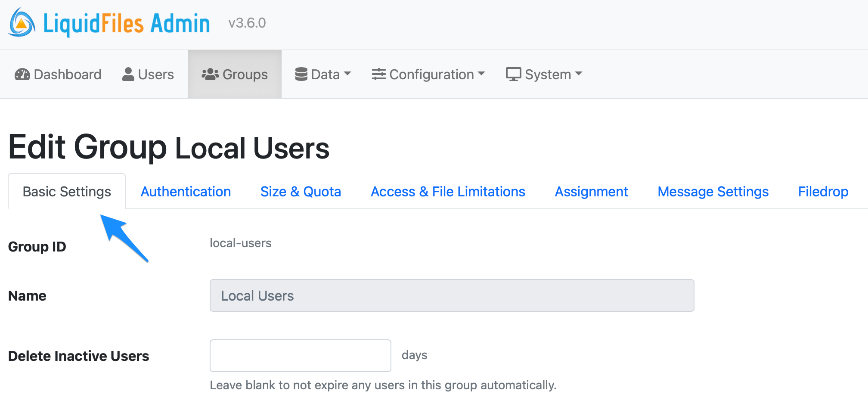Viewport: 868px width, 416px height.
Task: Switch to the Authentication tab
Action: (186, 191)
